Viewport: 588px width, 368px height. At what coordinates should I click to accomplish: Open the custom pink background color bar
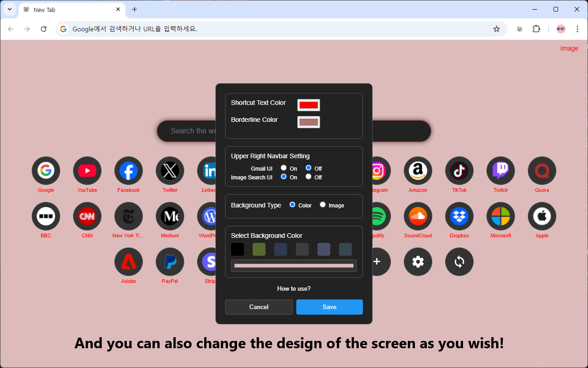tap(294, 266)
